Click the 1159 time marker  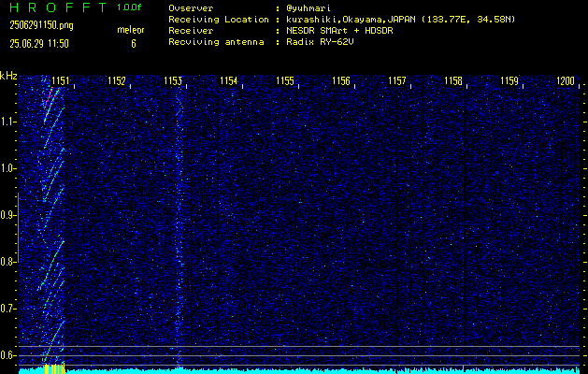click(509, 81)
